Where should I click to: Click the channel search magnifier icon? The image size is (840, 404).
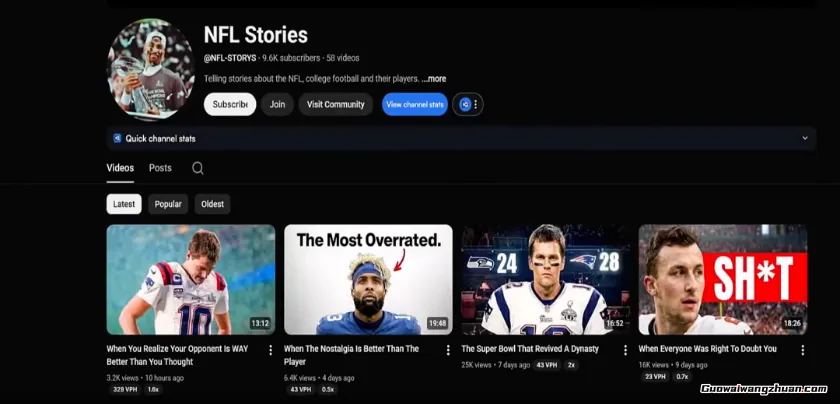pyautogui.click(x=198, y=168)
